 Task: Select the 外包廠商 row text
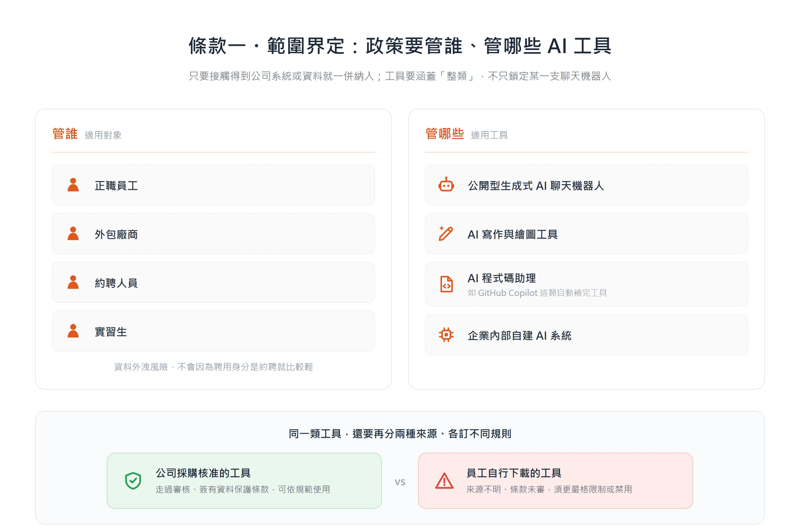(116, 234)
